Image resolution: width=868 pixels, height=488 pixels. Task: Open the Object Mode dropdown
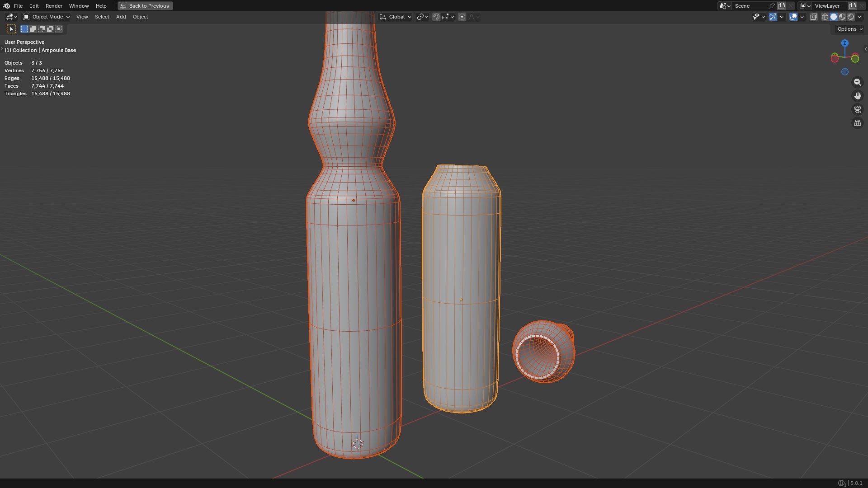point(46,17)
